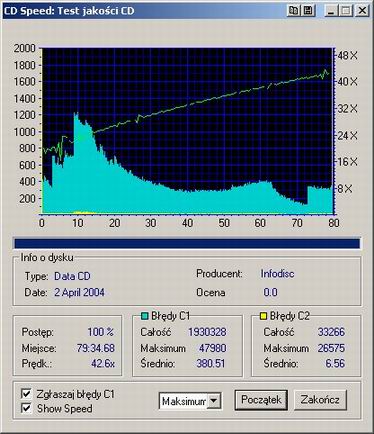Click C1 Maksimum value 47980
Viewport: 374px width, 434px height.
(213, 348)
